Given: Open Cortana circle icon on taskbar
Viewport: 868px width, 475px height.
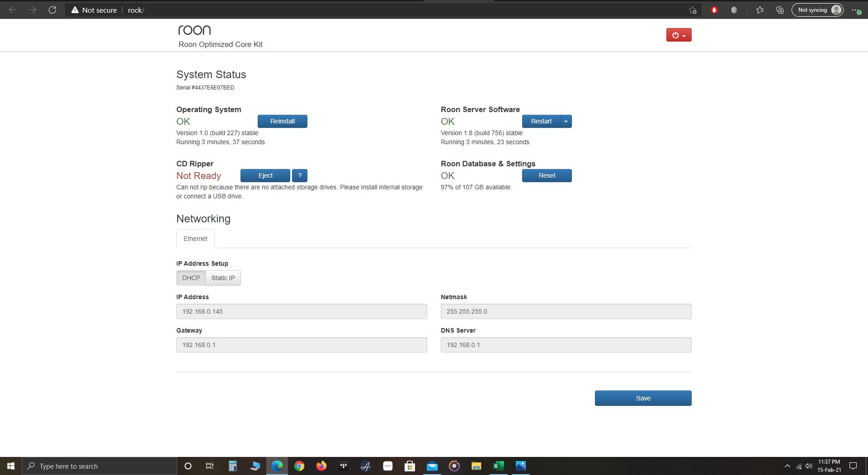Looking at the screenshot, I should click(188, 466).
